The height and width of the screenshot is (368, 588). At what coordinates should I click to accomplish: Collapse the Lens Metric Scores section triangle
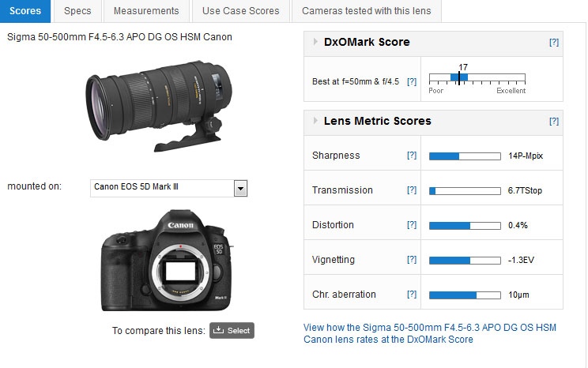point(315,121)
